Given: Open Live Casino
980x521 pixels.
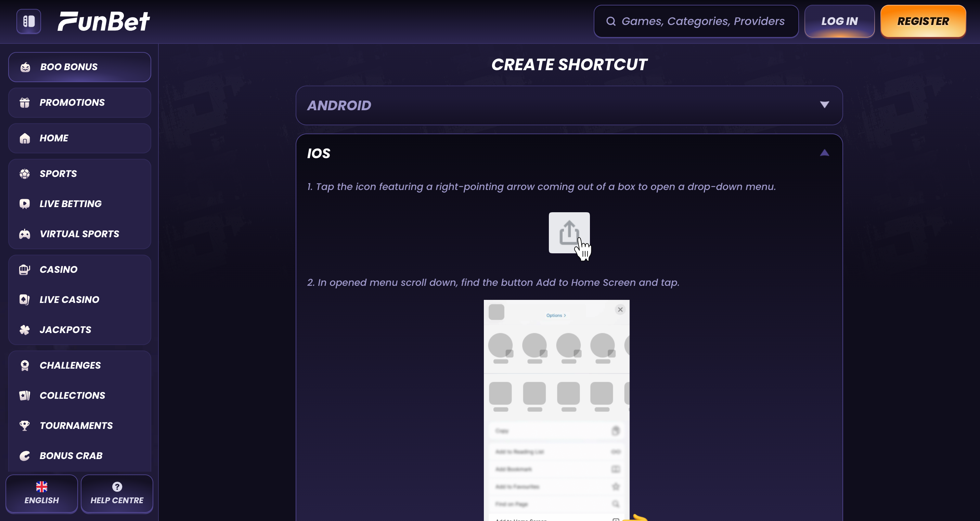Looking at the screenshot, I should coord(79,300).
